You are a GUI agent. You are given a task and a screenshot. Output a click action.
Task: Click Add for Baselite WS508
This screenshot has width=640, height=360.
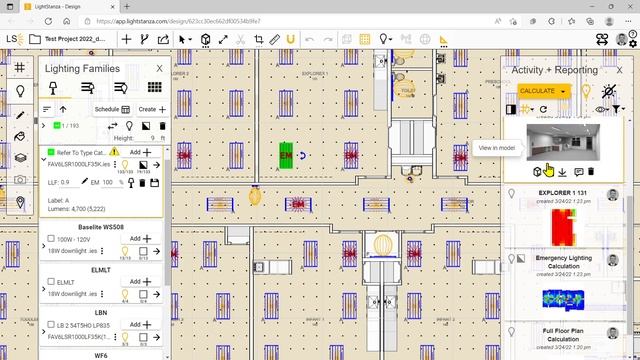coord(140,238)
